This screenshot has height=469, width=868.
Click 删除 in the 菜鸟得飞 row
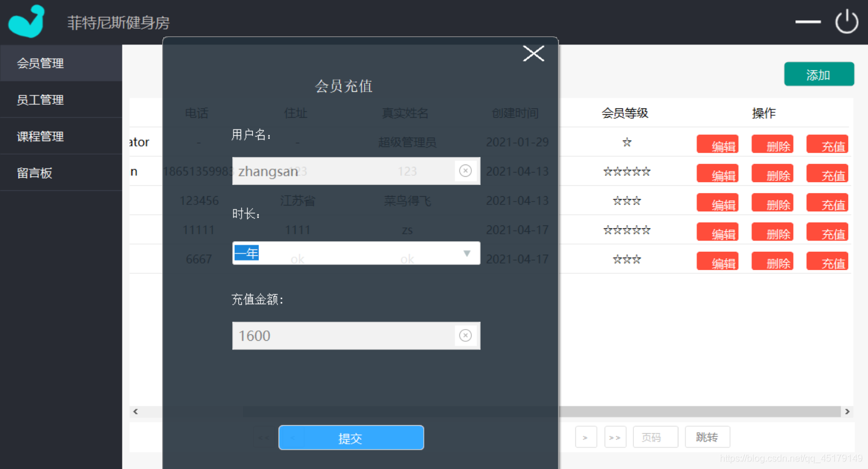773,203
